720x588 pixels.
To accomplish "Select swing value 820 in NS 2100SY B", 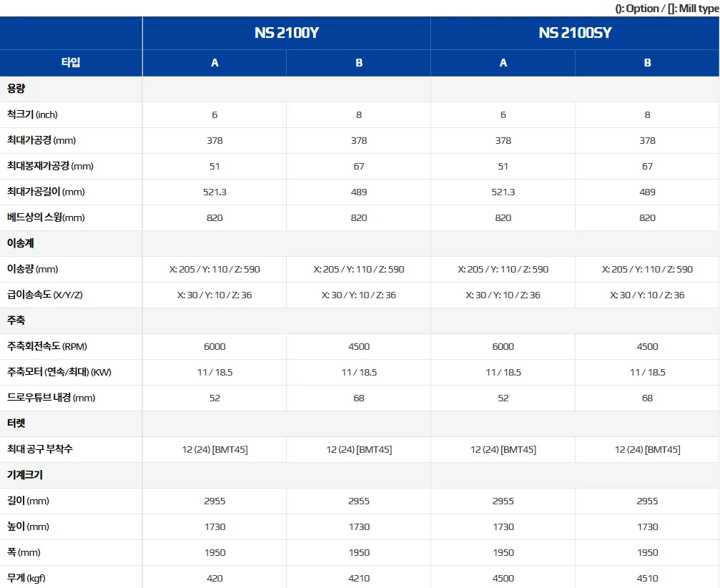I will (x=648, y=218).
